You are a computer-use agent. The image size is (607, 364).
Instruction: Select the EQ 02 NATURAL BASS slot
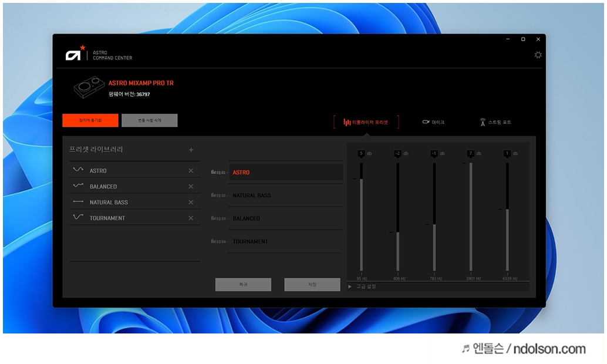tap(286, 196)
